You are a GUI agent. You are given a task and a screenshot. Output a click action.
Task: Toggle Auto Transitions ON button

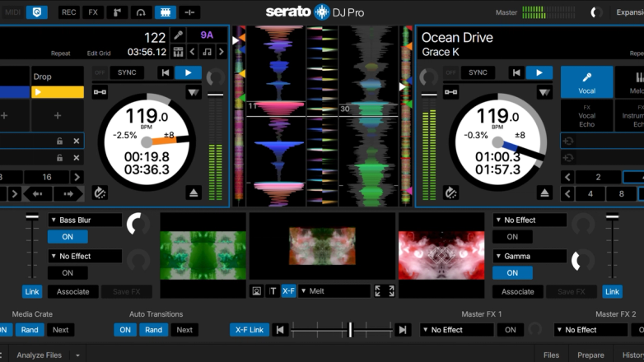[x=125, y=330]
